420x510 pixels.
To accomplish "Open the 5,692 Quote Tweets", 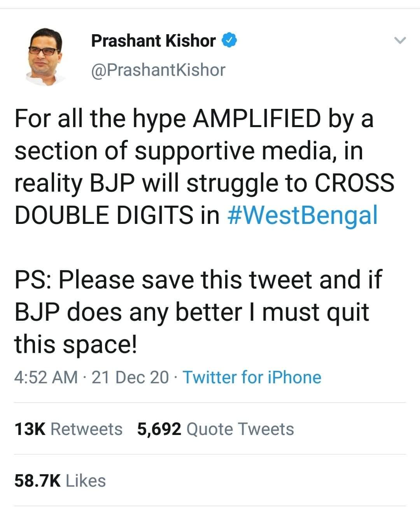I will click(x=214, y=429).
